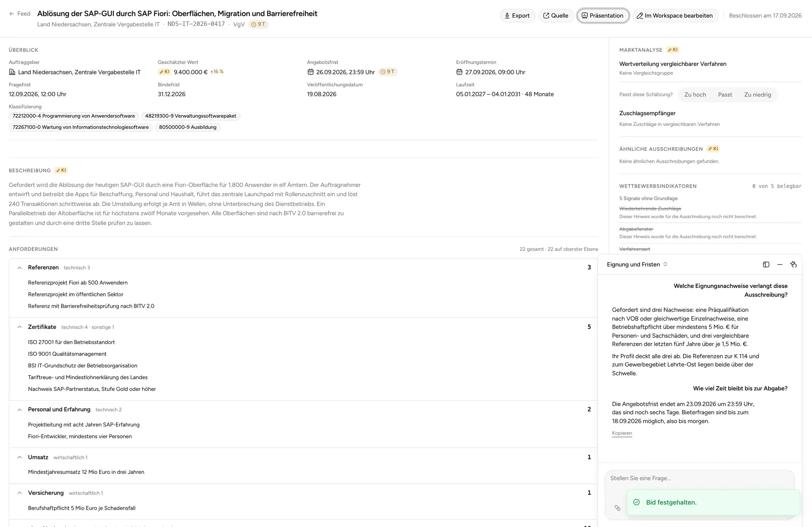The image size is (812, 527).
Task: Click the KI badge next to Marktanalyse
Action: pos(673,50)
